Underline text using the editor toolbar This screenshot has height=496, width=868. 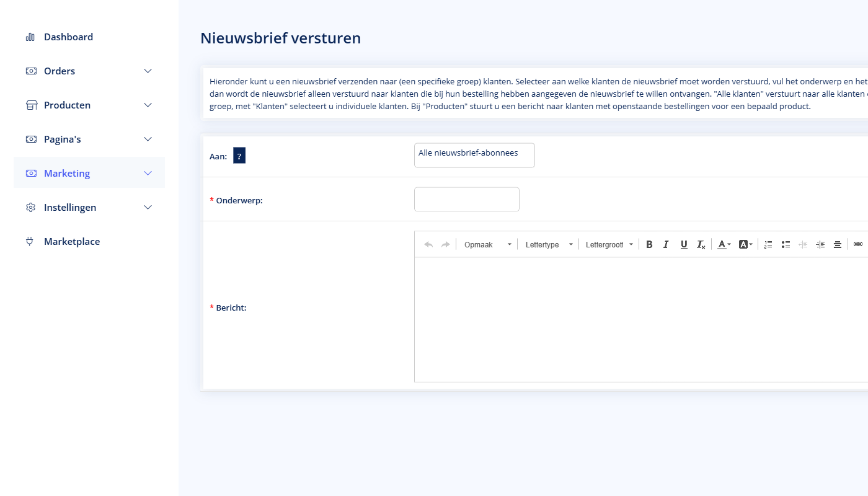pos(684,244)
